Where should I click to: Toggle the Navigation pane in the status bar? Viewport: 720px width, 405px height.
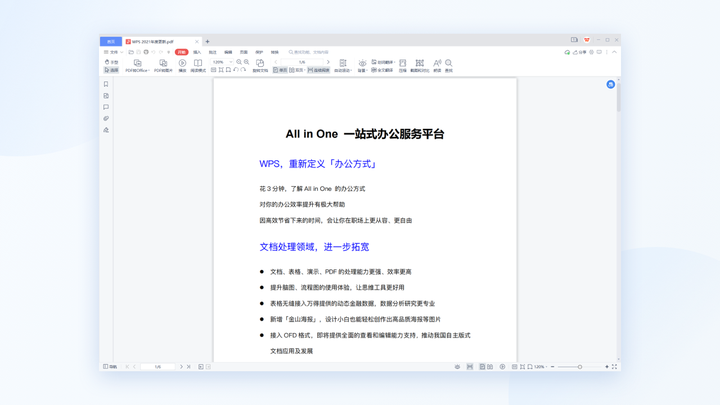(x=110, y=366)
